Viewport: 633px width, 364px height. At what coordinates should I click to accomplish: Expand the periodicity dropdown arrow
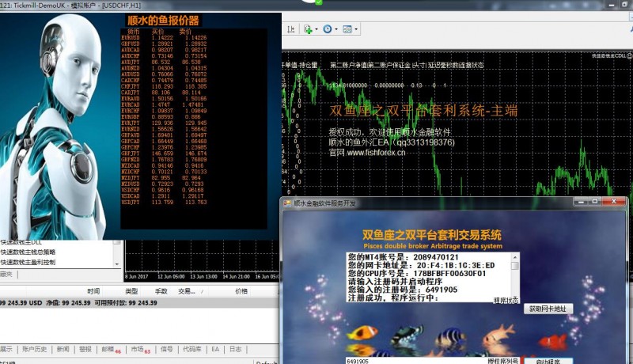[x=335, y=29]
